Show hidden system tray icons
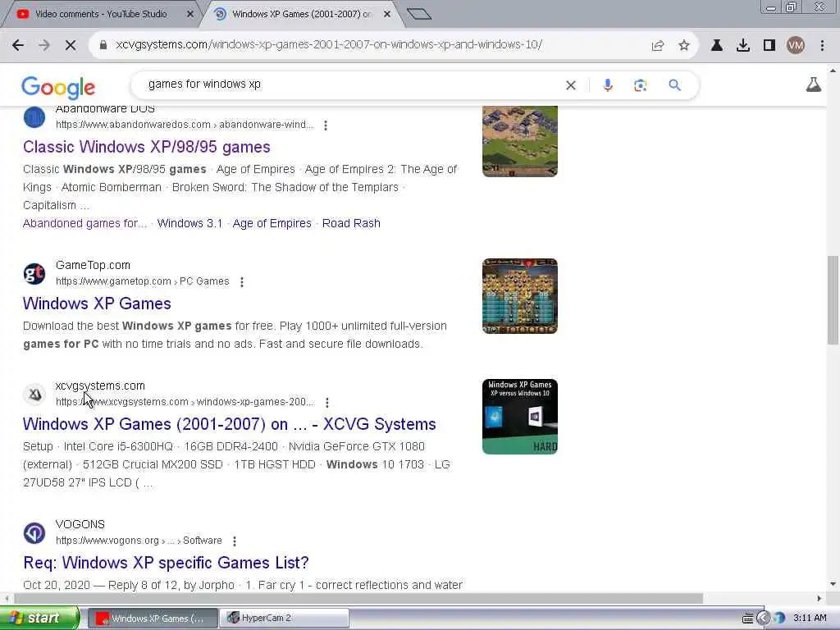 click(x=762, y=619)
